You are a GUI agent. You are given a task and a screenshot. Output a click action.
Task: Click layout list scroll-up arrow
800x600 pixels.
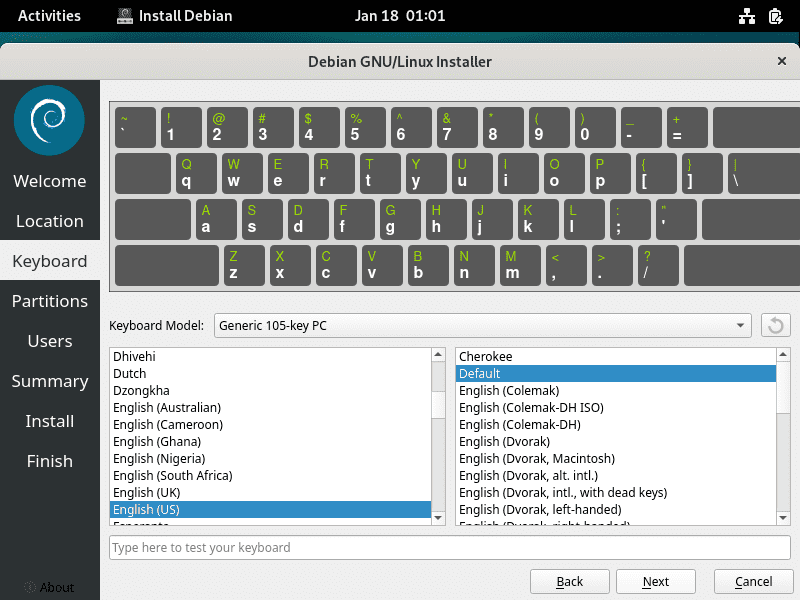pos(438,355)
